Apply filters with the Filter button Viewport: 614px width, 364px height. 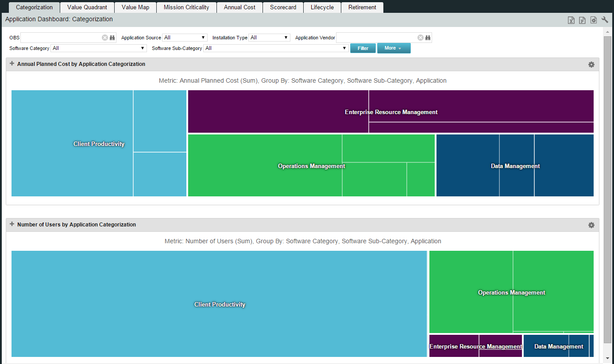click(x=363, y=48)
